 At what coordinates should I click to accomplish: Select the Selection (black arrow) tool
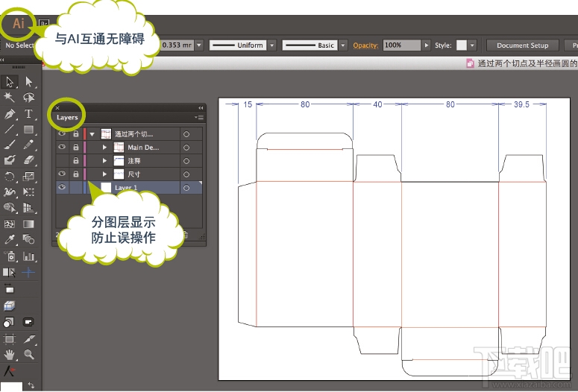tap(10, 82)
